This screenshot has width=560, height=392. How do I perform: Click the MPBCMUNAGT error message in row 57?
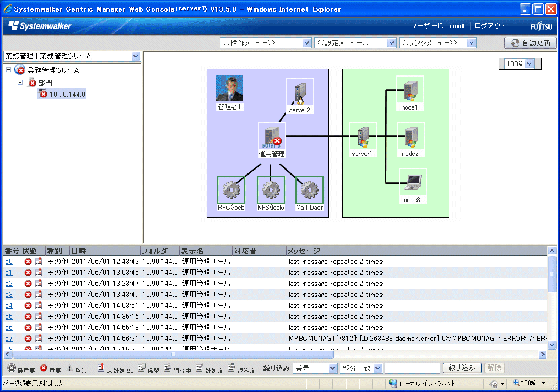pyautogui.click(x=418, y=339)
